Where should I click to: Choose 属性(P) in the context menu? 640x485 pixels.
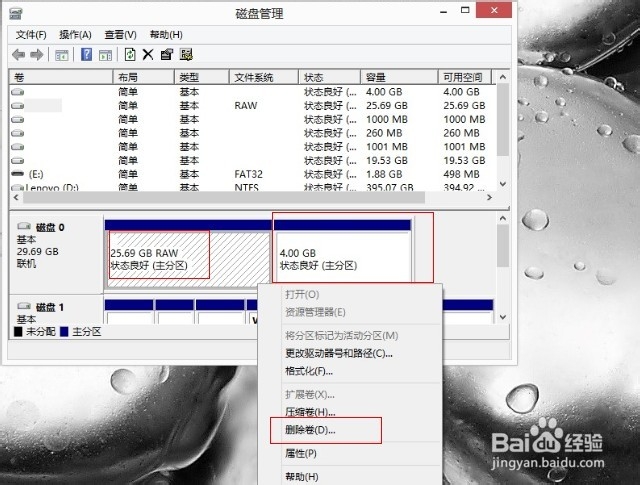coord(301,454)
